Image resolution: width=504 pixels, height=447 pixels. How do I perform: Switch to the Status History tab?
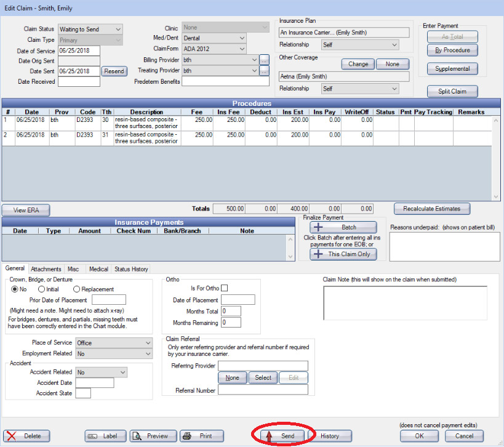(131, 269)
